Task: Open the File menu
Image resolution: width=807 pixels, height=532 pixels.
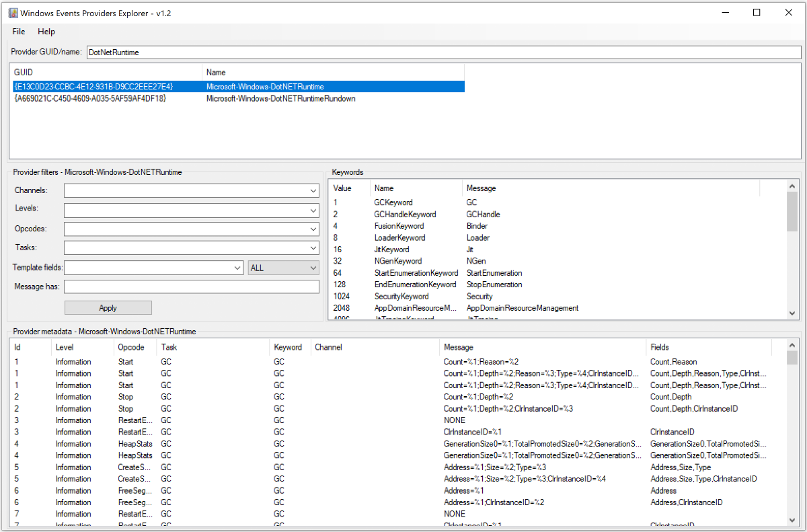Action: [19, 32]
